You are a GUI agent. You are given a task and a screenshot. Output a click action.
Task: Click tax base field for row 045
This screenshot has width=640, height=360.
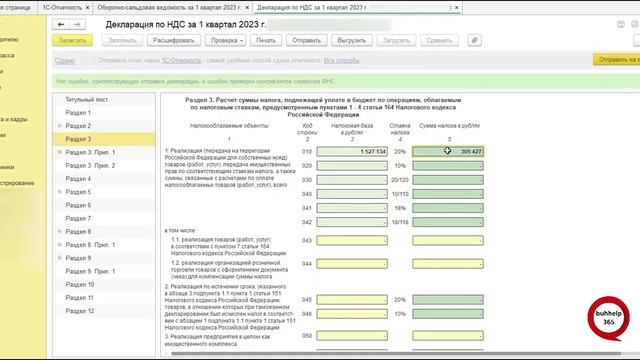(x=352, y=300)
